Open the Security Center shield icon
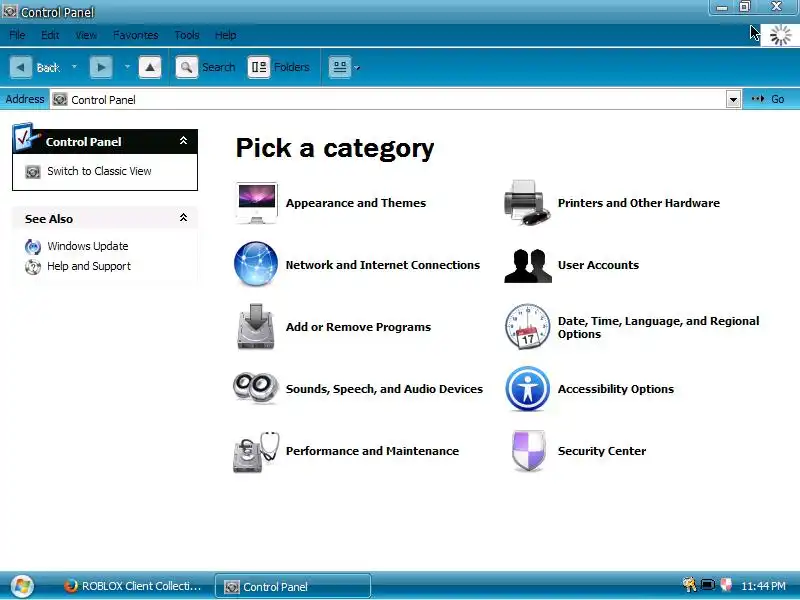800x600 pixels. coord(529,451)
